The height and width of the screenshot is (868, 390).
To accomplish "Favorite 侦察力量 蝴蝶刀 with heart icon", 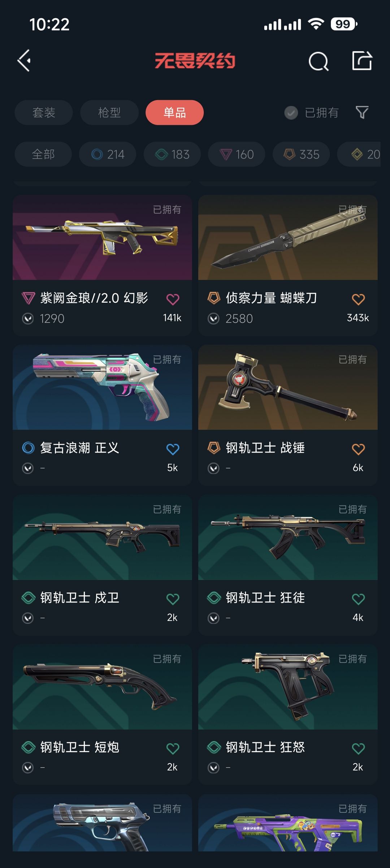I will click(x=358, y=299).
